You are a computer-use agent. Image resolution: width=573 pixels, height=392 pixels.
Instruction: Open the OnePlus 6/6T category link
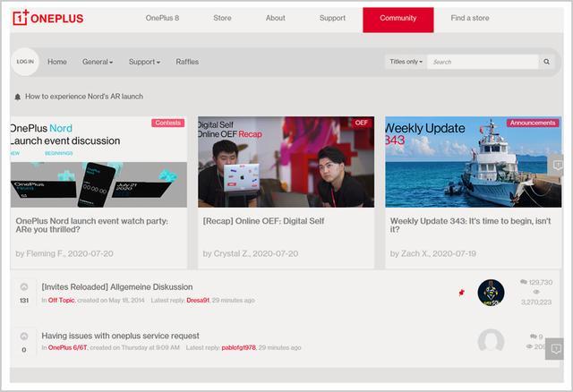[x=68, y=347]
